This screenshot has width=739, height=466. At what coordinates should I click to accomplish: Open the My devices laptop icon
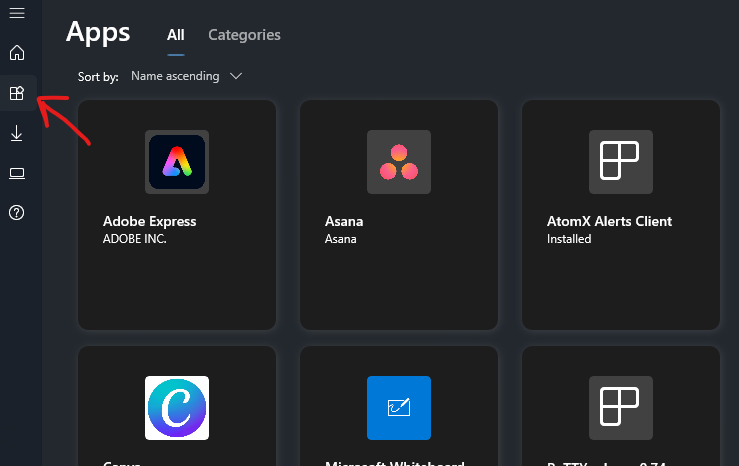pyautogui.click(x=17, y=173)
